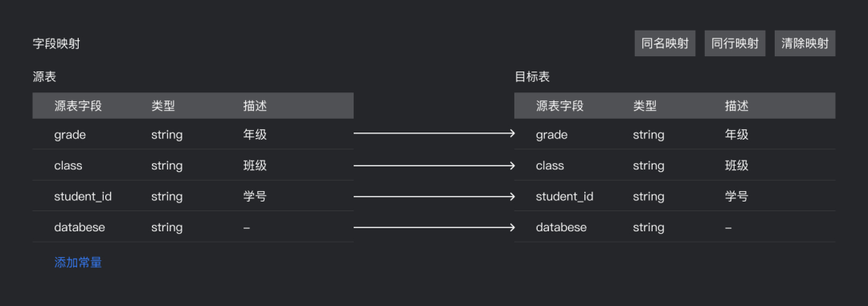Click 源表字段 header in source table
The image size is (868, 306).
[78, 106]
